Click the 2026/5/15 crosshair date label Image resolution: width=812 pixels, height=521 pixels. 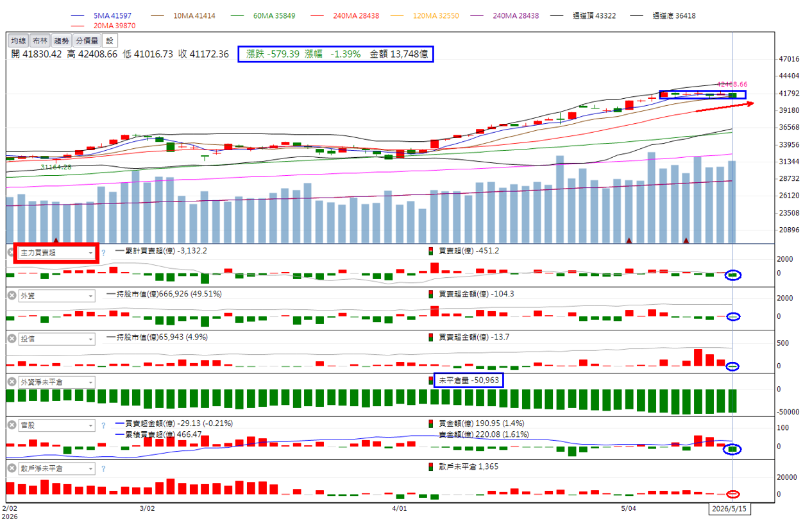(731, 509)
